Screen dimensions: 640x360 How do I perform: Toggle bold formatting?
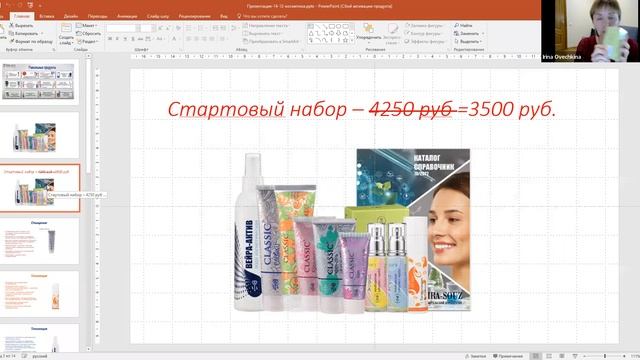coord(110,39)
